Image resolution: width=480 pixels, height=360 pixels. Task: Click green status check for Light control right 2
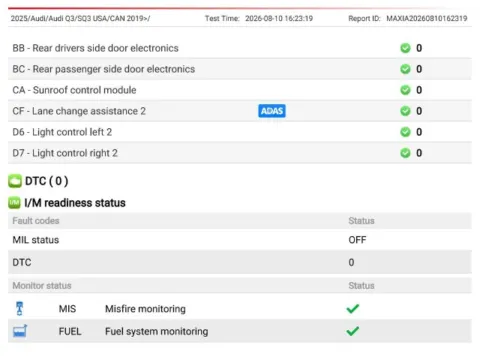(405, 153)
